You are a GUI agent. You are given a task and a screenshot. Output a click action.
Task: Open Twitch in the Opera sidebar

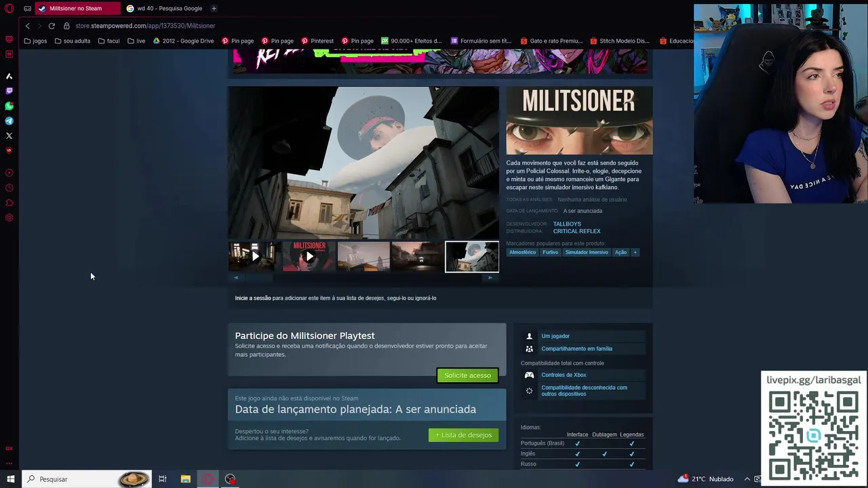click(x=9, y=91)
